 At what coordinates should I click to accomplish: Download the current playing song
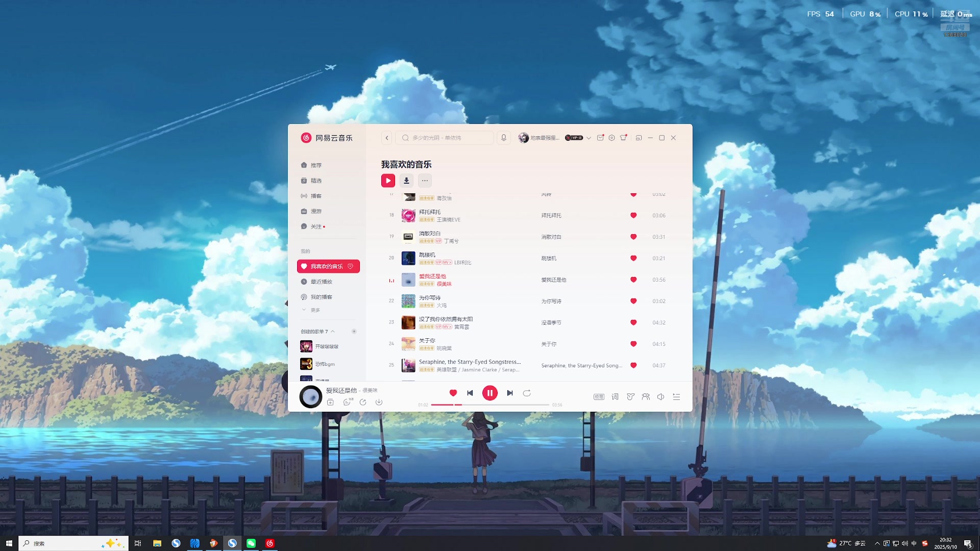tap(379, 402)
